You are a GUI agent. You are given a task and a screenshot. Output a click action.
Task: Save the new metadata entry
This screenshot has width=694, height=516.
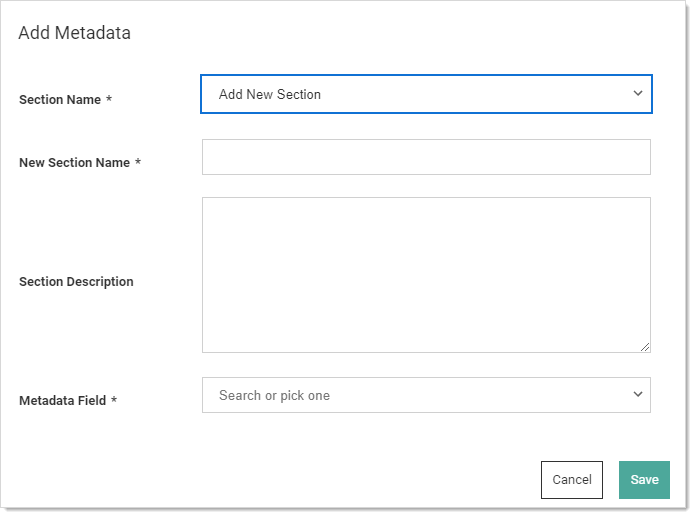644,480
